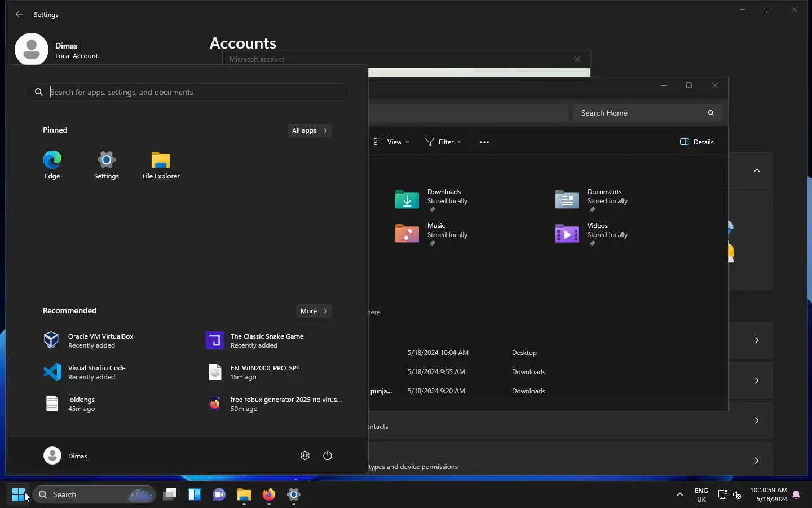Open free robux generator recent item

(x=275, y=404)
